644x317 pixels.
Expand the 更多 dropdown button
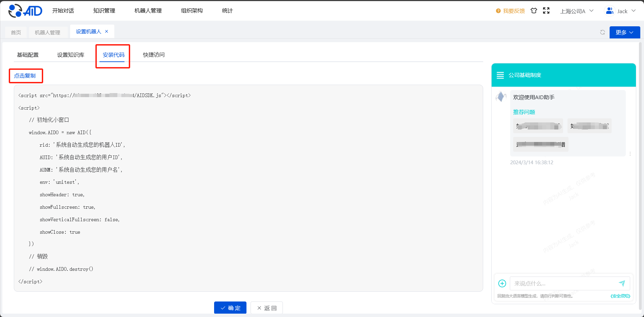pyautogui.click(x=624, y=32)
